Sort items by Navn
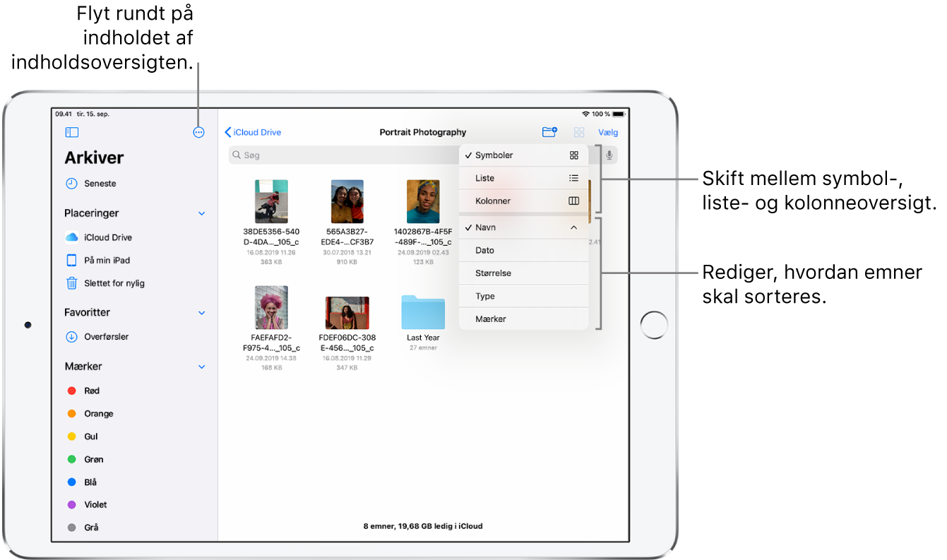 [523, 227]
